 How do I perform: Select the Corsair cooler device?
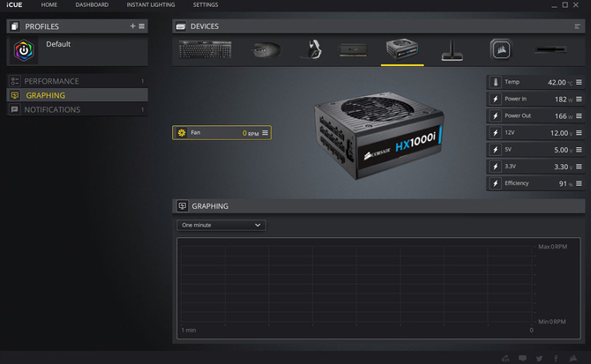(501, 49)
